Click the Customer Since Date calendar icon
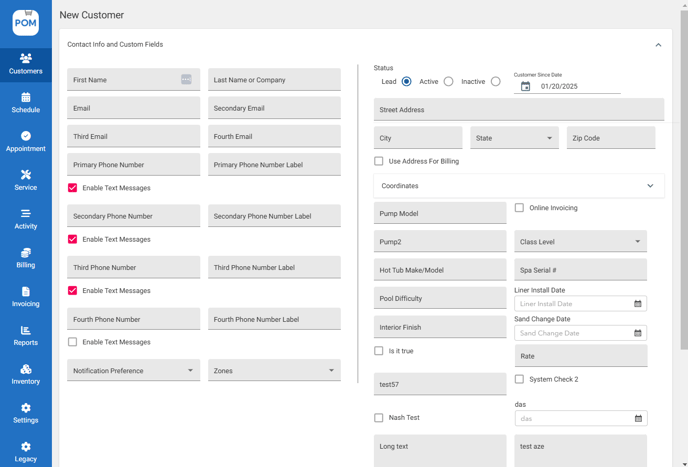 click(x=525, y=87)
